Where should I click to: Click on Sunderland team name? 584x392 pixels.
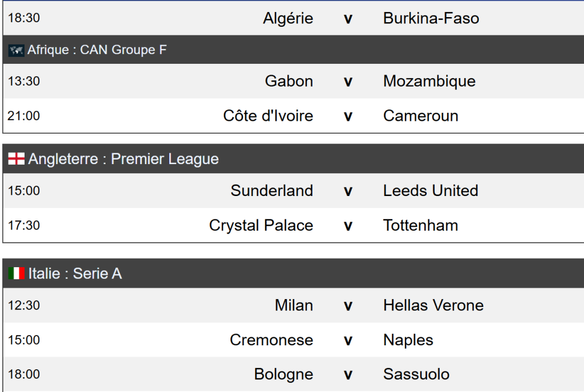[x=272, y=190]
